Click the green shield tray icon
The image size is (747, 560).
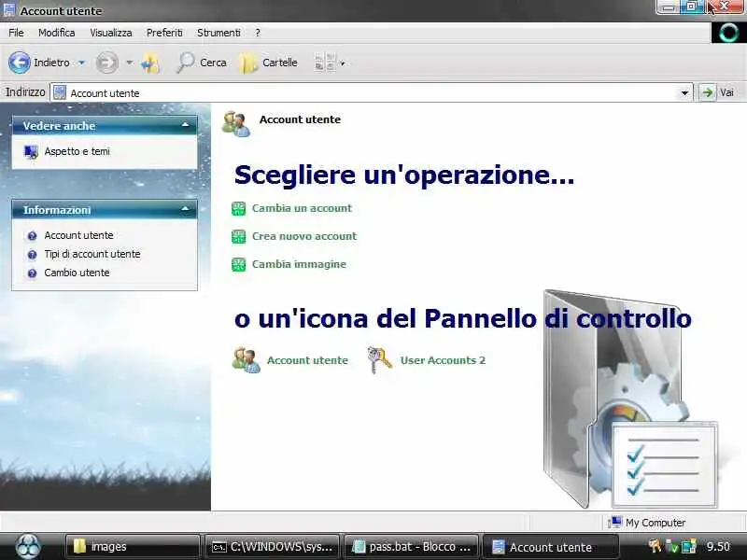click(672, 547)
